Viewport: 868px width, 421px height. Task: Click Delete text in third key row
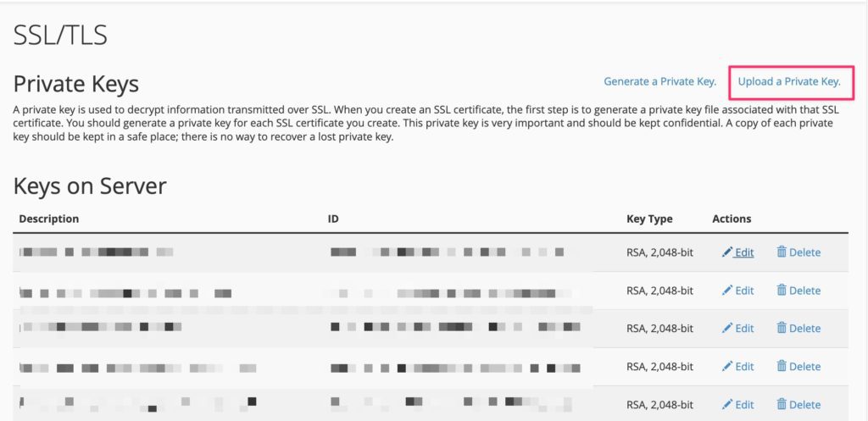(804, 329)
